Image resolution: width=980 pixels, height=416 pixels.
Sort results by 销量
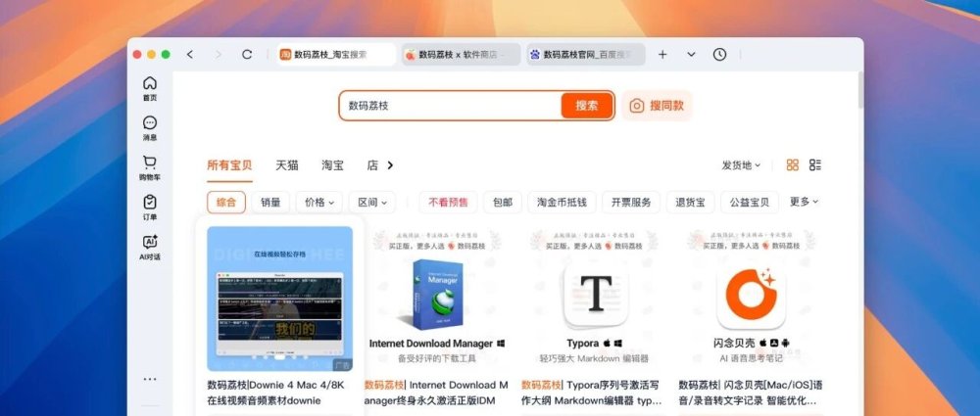[270, 203]
